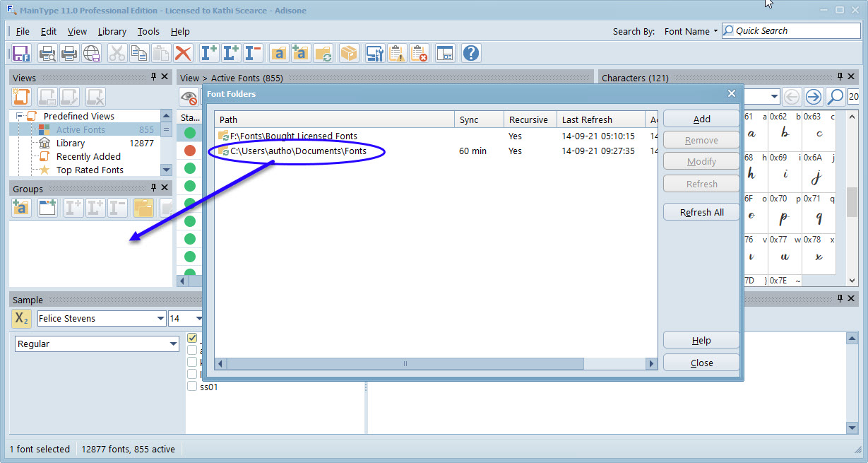Viewport: 868px width, 463px height.
Task: Click the next arrow icon in Characters panel
Action: pos(814,97)
